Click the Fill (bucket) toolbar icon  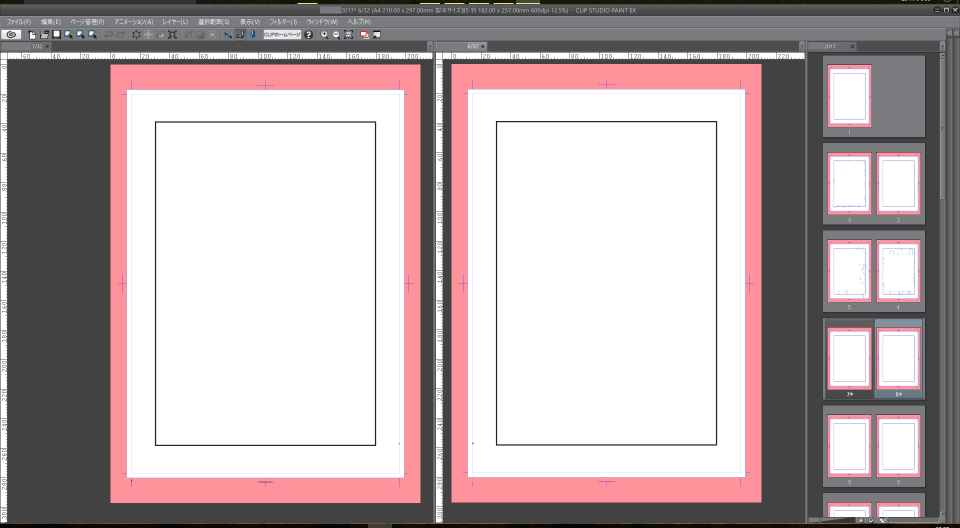point(160,35)
